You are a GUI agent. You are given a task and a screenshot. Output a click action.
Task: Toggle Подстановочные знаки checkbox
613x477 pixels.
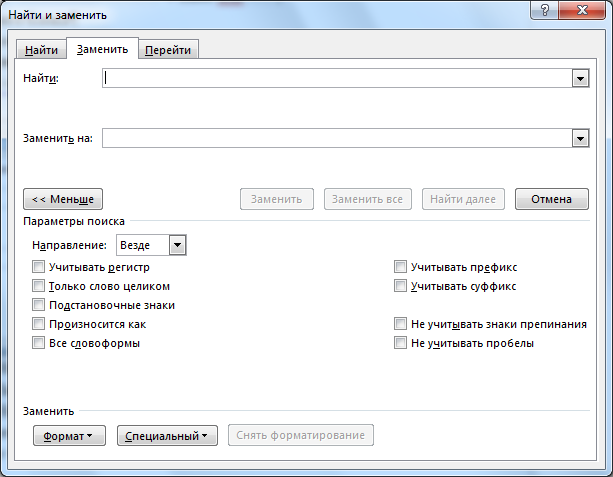coord(38,305)
